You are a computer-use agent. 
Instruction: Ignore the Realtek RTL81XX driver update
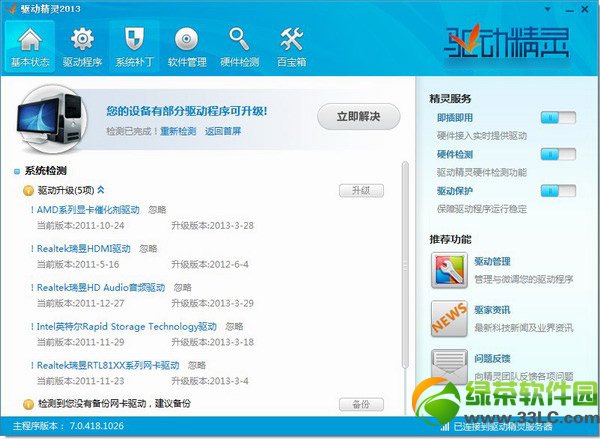[197, 365]
